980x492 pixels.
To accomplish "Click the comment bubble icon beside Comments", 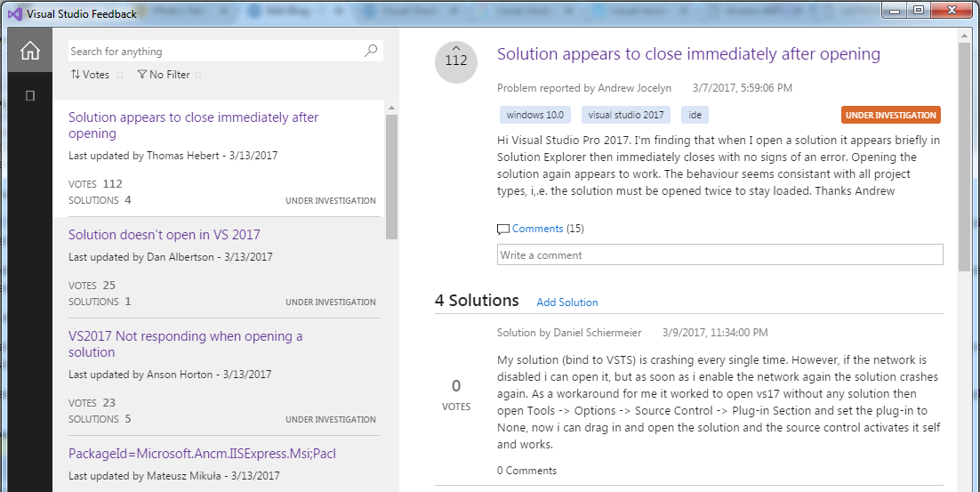I will 503,230.
